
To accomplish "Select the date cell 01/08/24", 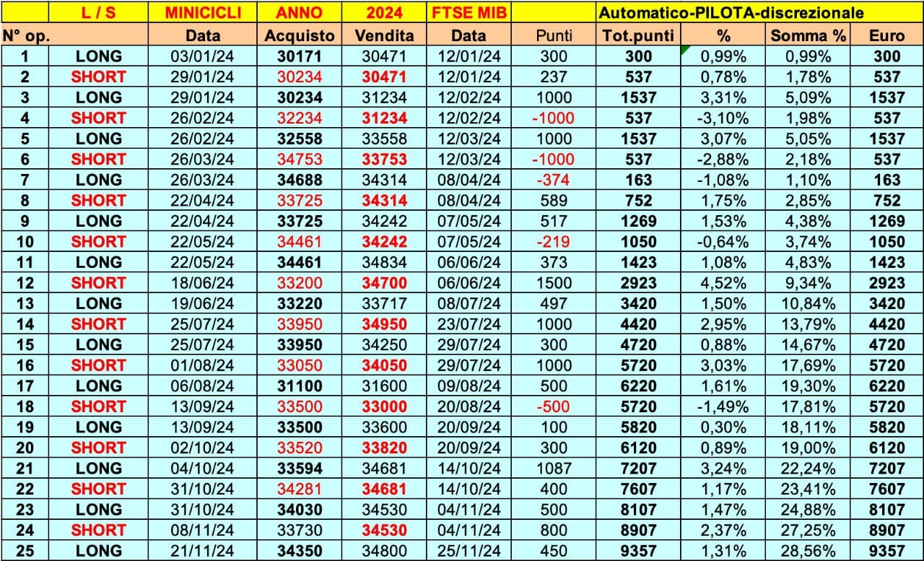I will tap(203, 365).
